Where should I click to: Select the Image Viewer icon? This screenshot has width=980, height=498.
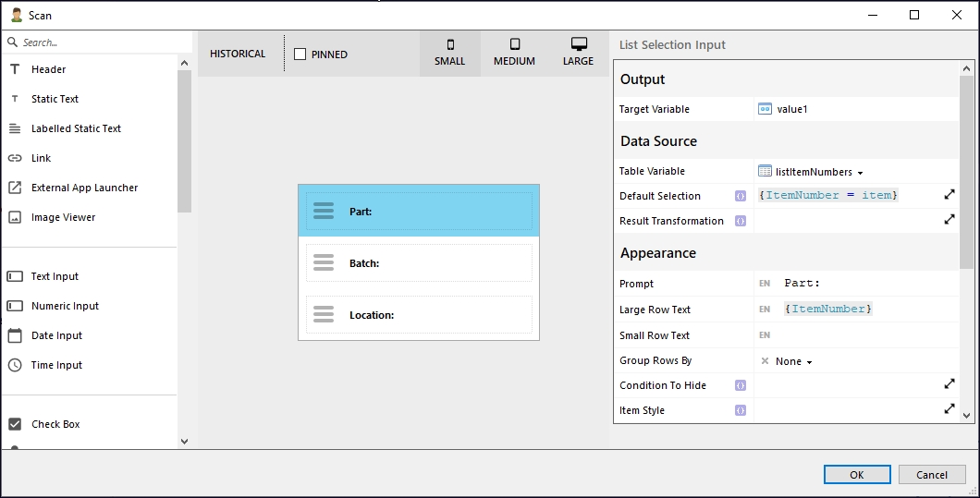tap(15, 217)
